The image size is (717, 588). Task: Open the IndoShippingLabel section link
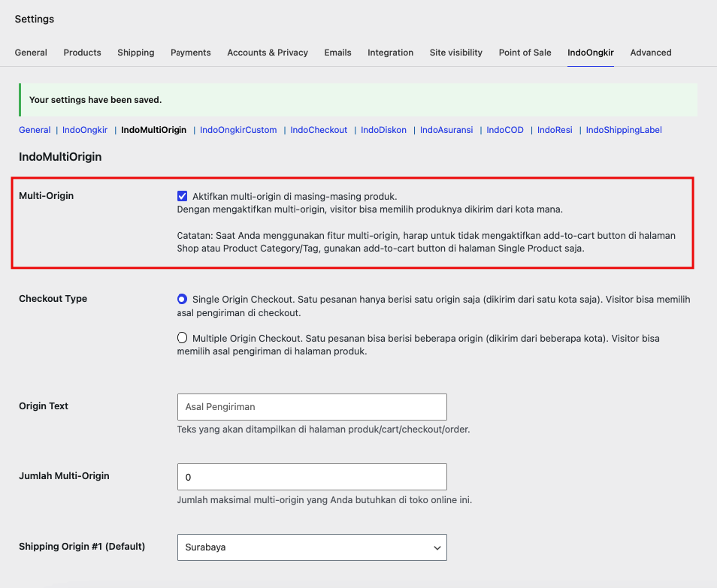[x=624, y=130]
